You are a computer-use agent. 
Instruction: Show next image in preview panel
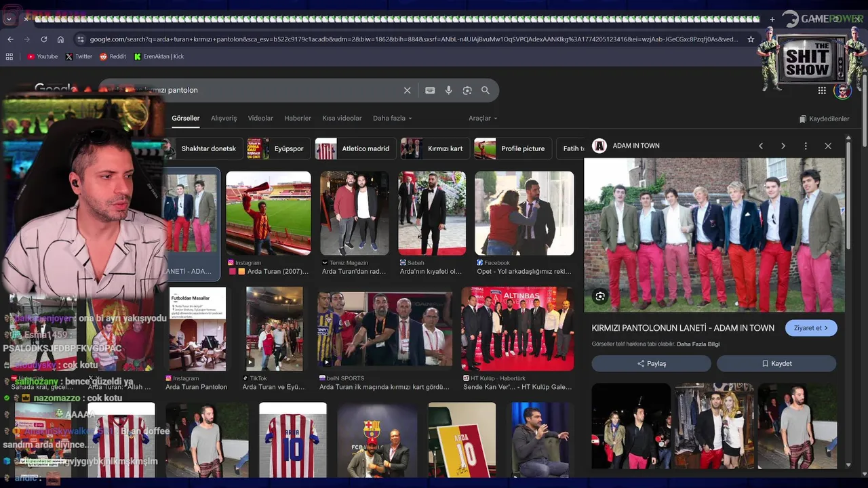coord(783,146)
